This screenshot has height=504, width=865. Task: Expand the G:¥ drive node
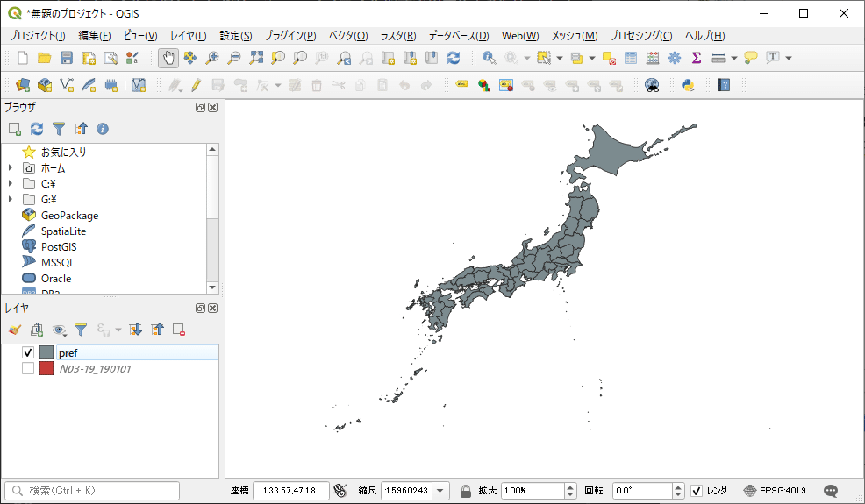10,199
